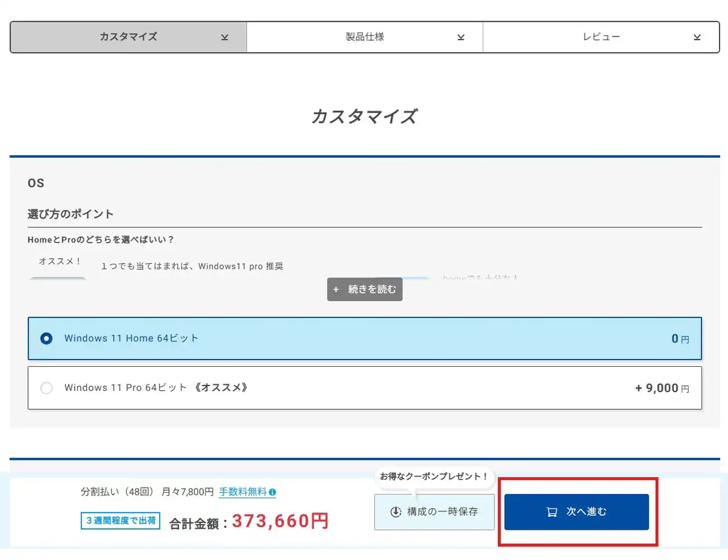Click the info icon next to 手数料無料
The height and width of the screenshot is (560, 728).
(273, 492)
